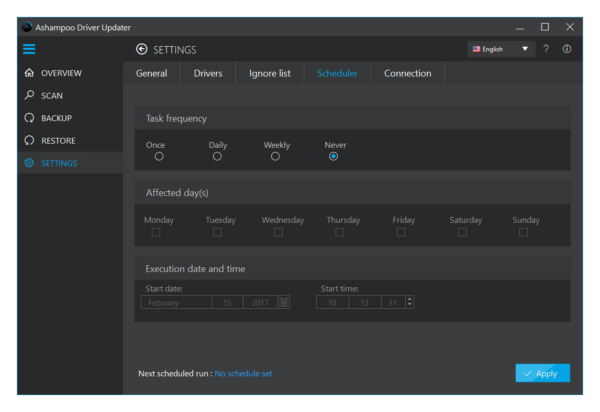This screenshot has width=600, height=412.
Task: Check the Wednesday checkbox
Action: pos(279,232)
